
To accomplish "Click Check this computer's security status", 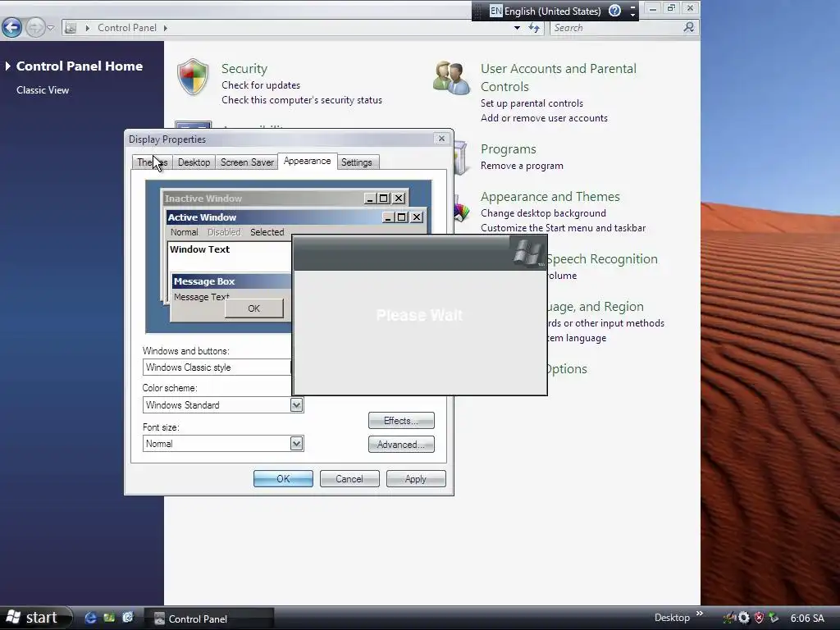I will tap(302, 100).
